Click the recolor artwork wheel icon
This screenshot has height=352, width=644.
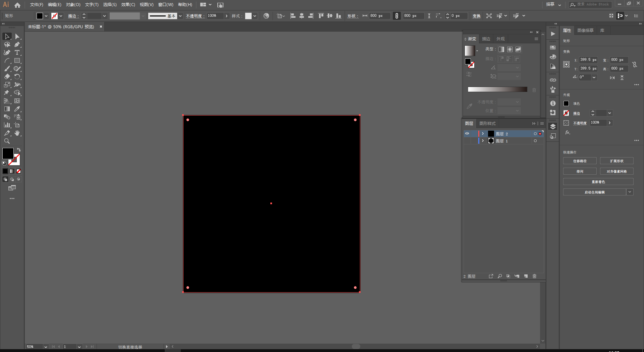[266, 16]
